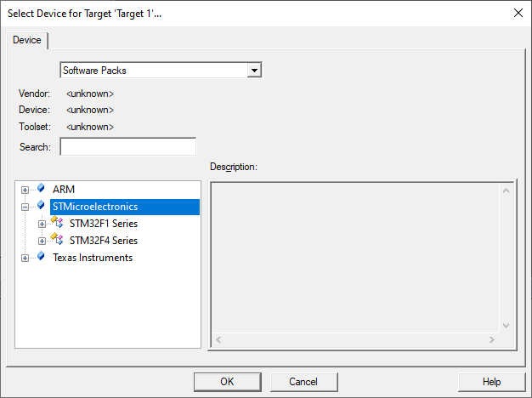Select STM32F4 Series in the tree
This screenshot has width=532, height=398.
[x=104, y=241]
